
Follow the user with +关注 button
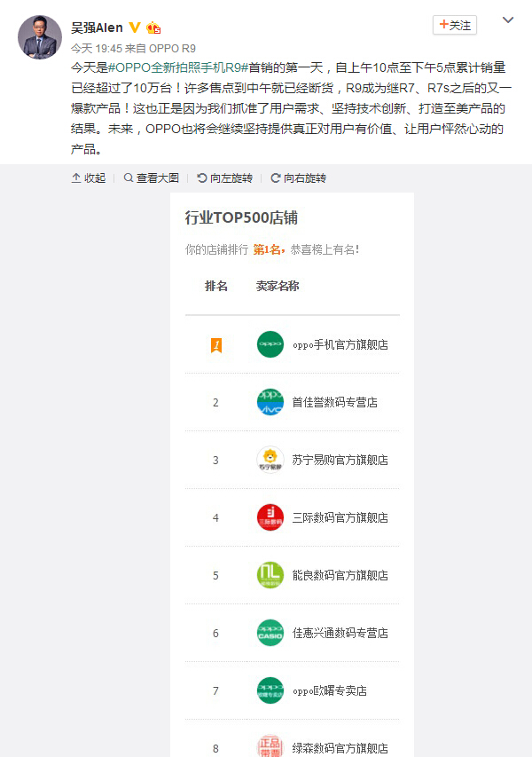[454, 25]
